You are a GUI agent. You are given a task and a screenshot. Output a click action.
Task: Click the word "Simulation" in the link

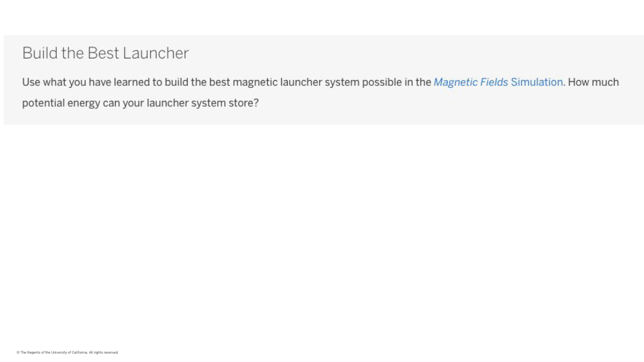click(537, 82)
